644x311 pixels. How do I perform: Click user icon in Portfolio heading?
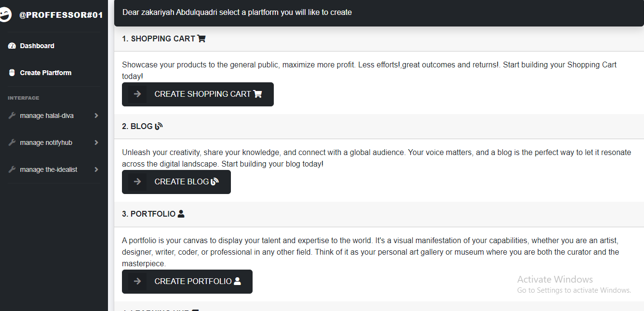tap(181, 214)
